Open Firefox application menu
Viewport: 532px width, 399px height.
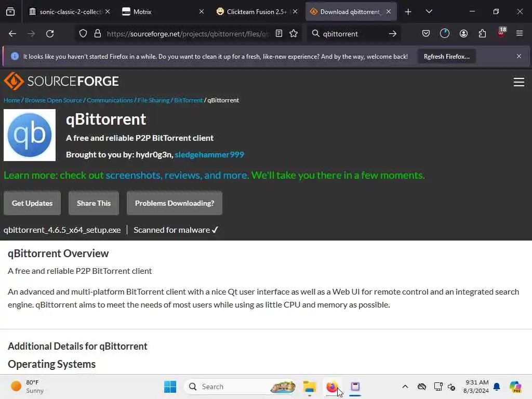pos(520,34)
